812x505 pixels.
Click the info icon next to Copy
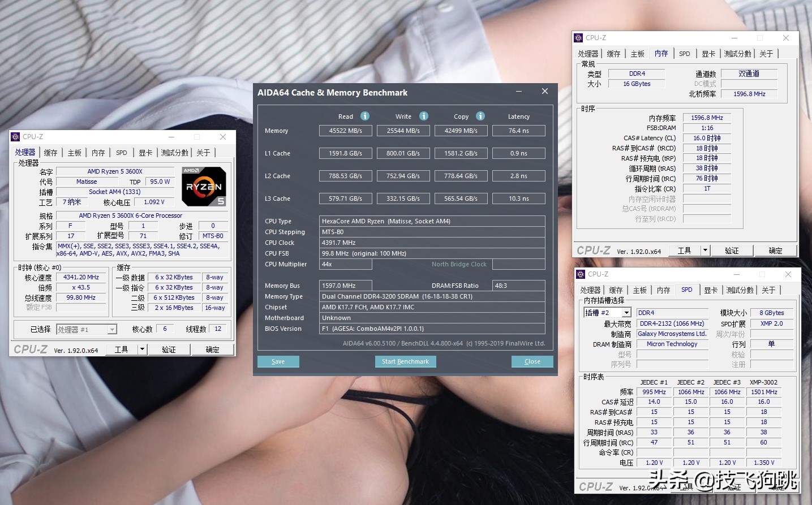click(x=480, y=116)
